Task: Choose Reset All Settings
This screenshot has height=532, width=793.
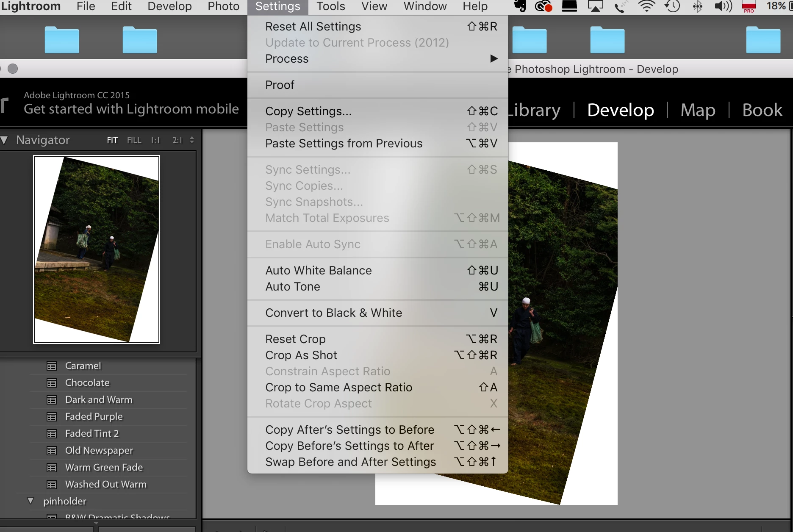Action: point(378,27)
